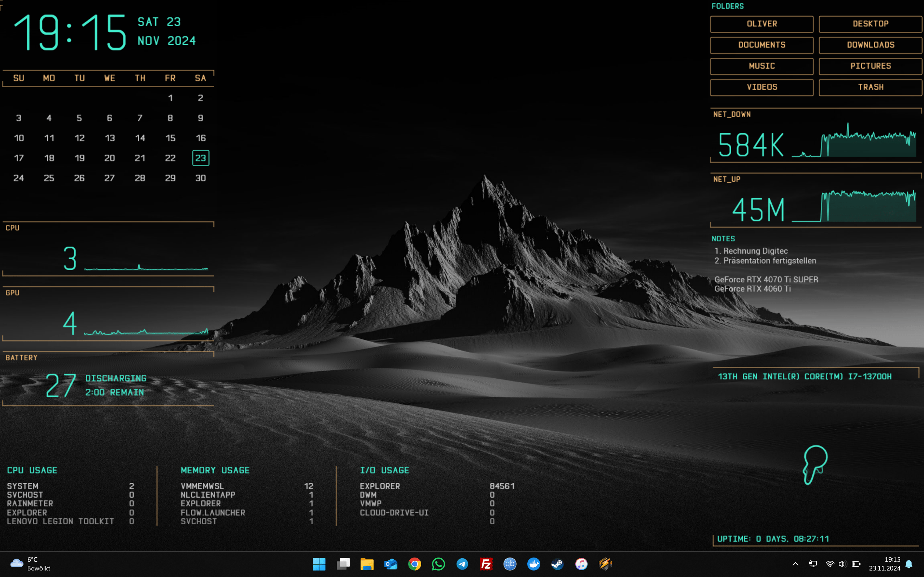Open Task View on the taskbar
Image resolution: width=924 pixels, height=577 pixels.
coord(343,564)
